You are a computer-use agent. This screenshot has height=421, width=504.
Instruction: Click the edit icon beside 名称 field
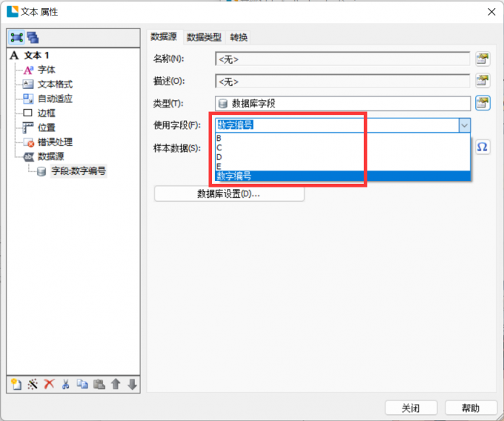(x=483, y=59)
